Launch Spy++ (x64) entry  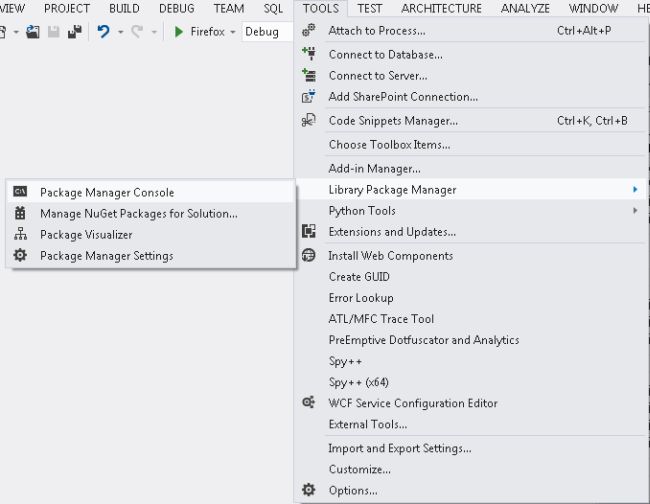[471, 382]
